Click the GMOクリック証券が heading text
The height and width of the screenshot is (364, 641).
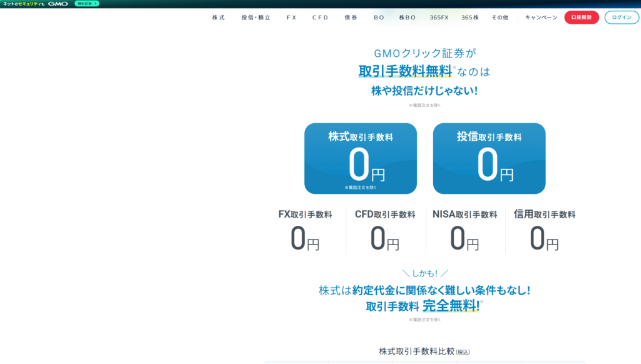click(425, 53)
